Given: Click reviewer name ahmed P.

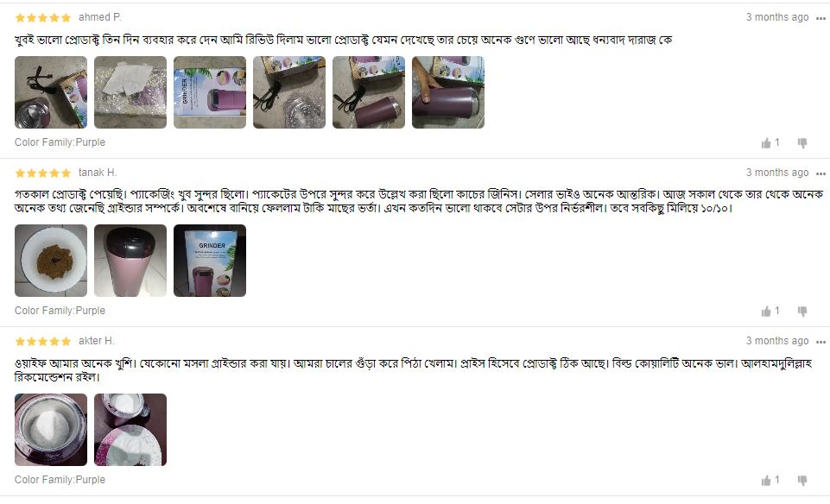Looking at the screenshot, I should point(99,17).
